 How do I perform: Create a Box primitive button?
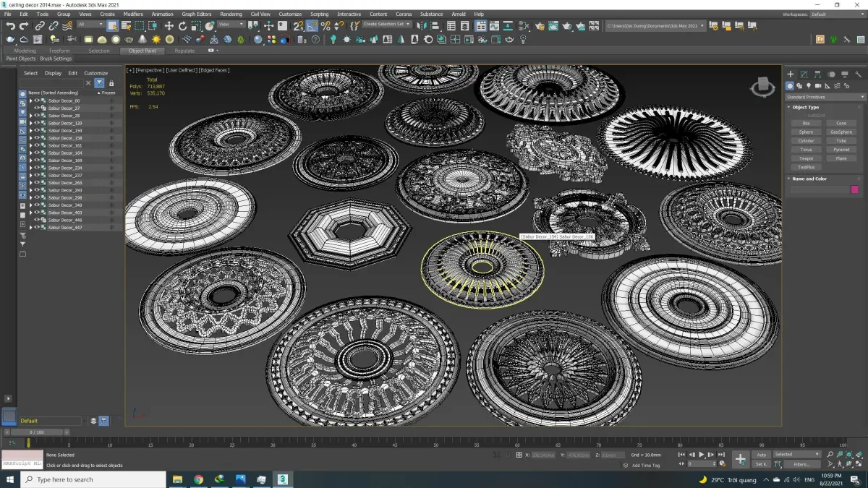coord(807,124)
